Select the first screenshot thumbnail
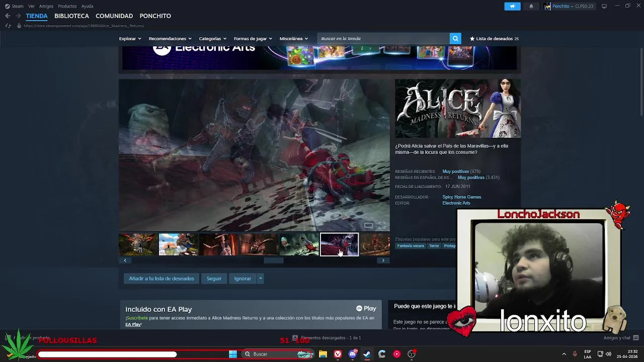This screenshot has height=362, width=644. pos(138,244)
